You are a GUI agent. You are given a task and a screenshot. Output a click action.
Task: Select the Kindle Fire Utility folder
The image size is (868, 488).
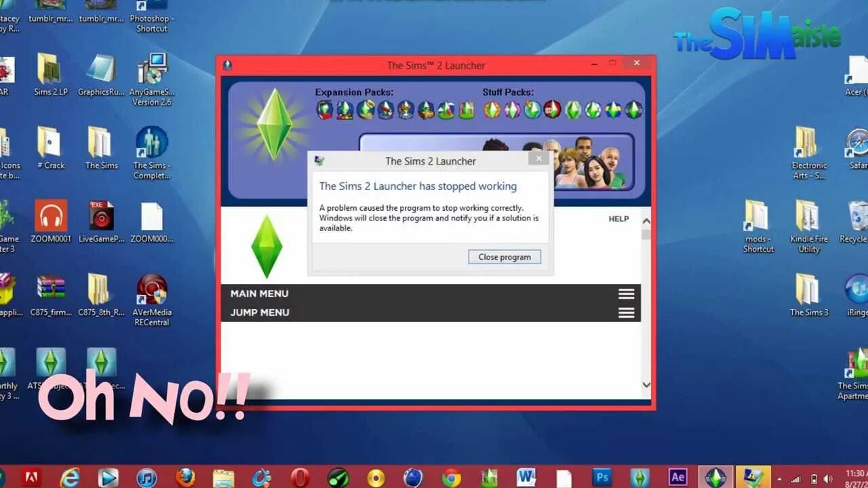coord(809,226)
